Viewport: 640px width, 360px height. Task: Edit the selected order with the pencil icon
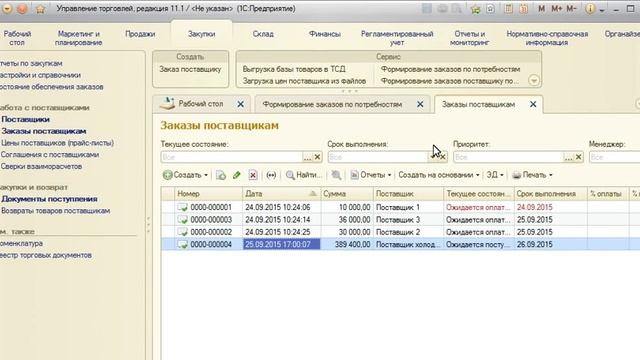[x=236, y=175]
